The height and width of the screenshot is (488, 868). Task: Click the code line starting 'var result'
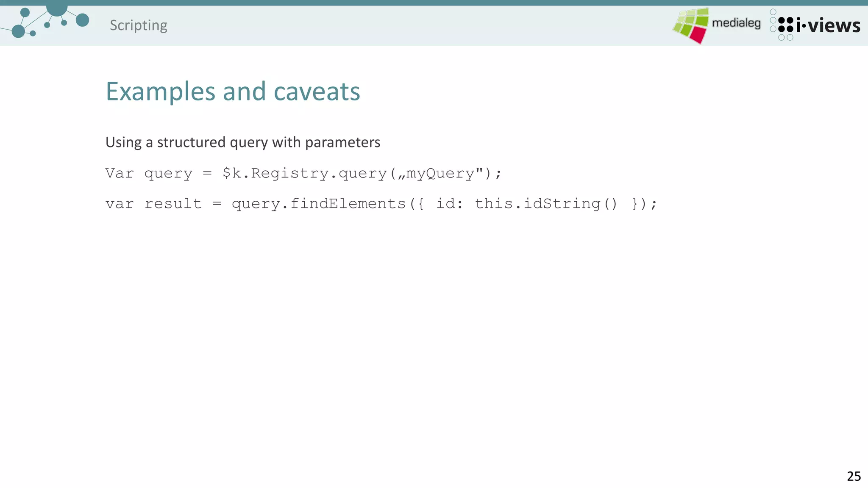pyautogui.click(x=381, y=204)
